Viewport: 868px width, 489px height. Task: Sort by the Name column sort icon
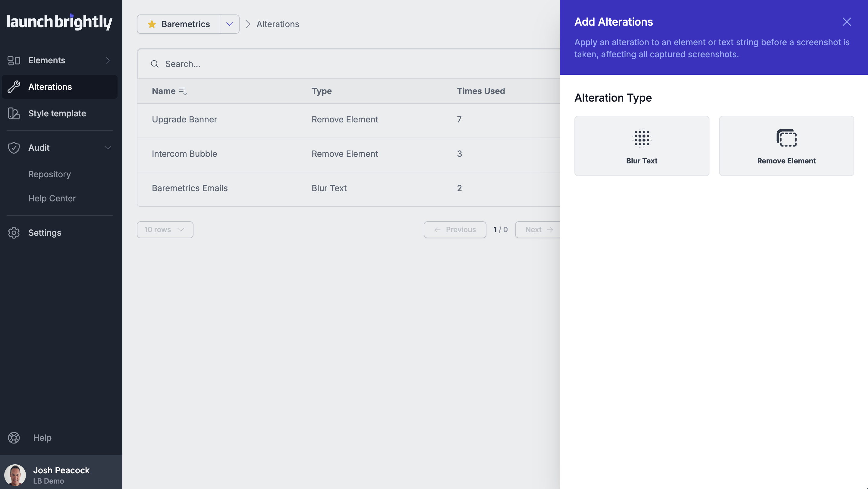pos(183,91)
